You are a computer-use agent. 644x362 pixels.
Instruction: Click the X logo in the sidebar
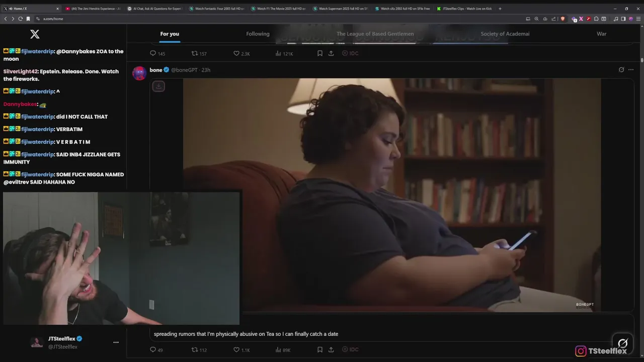(35, 34)
